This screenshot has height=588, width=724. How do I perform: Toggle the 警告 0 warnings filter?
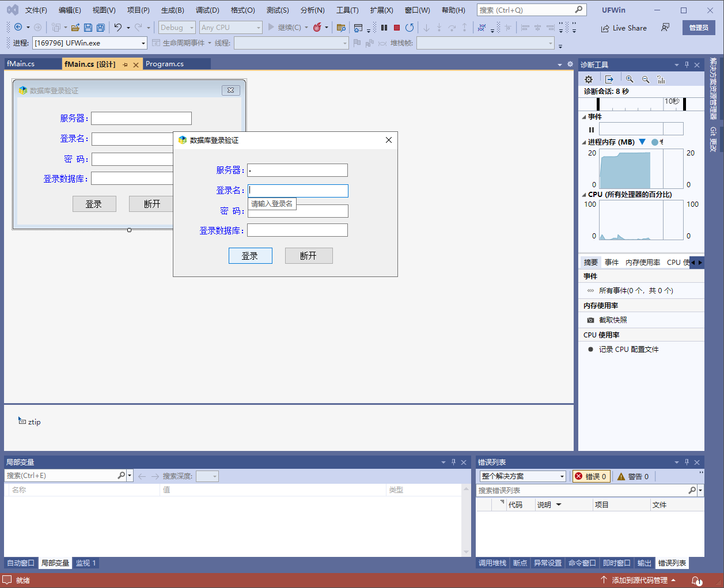(633, 476)
